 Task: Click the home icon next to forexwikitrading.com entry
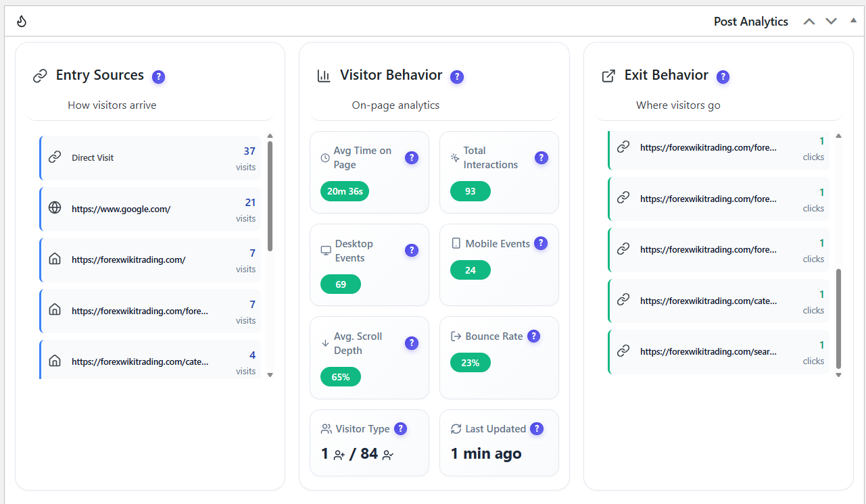[x=55, y=259]
